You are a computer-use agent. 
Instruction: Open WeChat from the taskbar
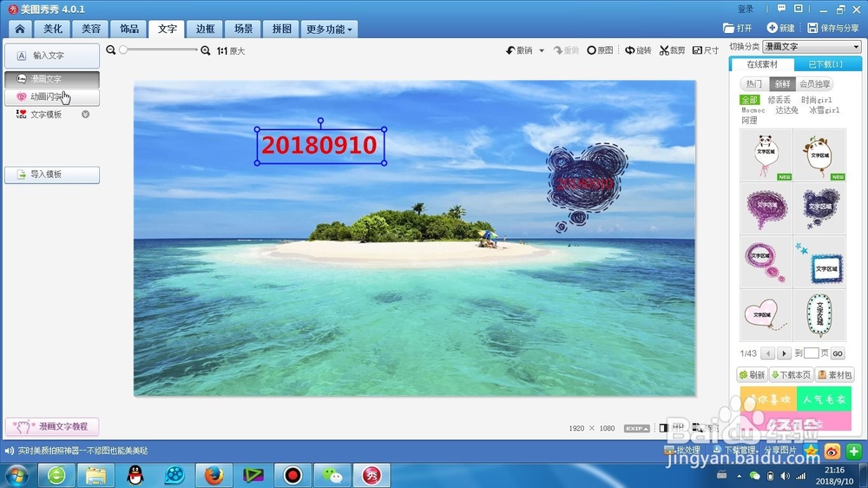tap(332, 475)
